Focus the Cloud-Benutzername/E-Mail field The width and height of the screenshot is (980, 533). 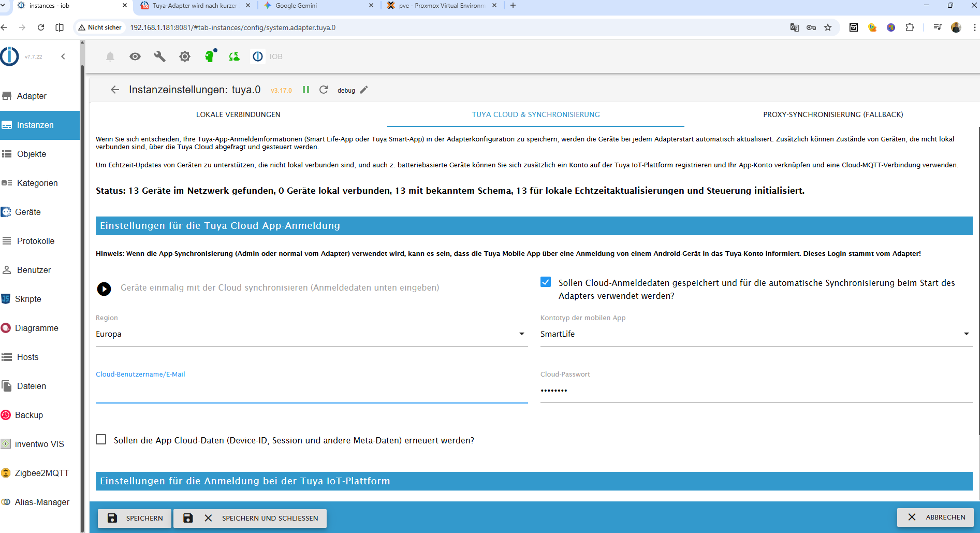pyautogui.click(x=311, y=391)
